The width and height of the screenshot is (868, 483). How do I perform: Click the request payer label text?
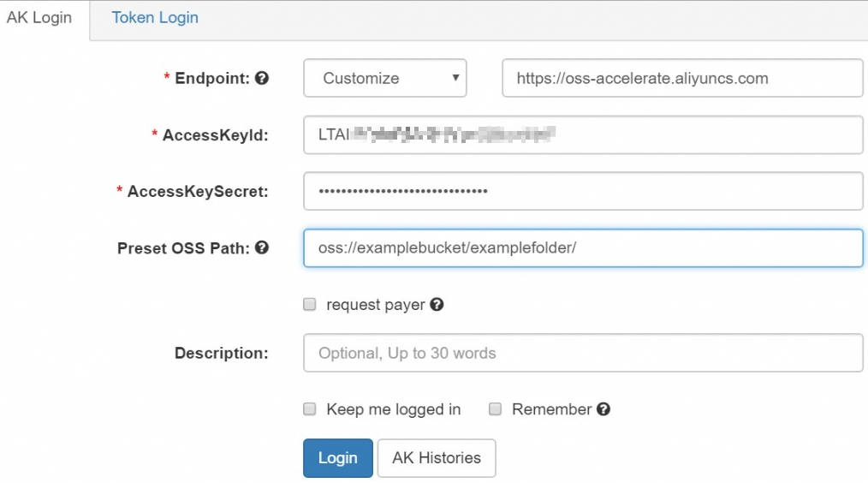[x=376, y=305]
